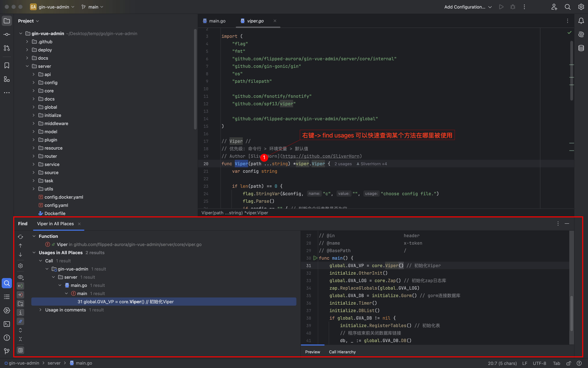Open the Pull Requests tool window icon
Screen dimensions: 588x368
point(7,48)
